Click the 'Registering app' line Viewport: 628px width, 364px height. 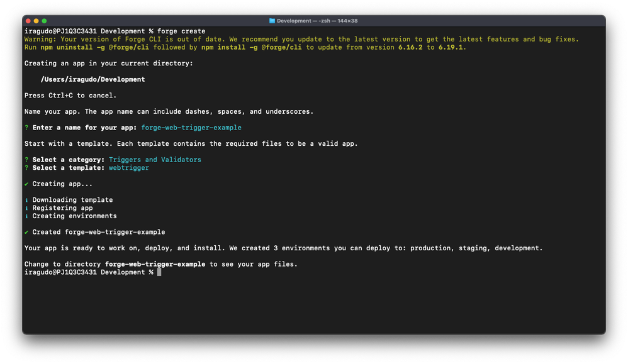[62, 207]
